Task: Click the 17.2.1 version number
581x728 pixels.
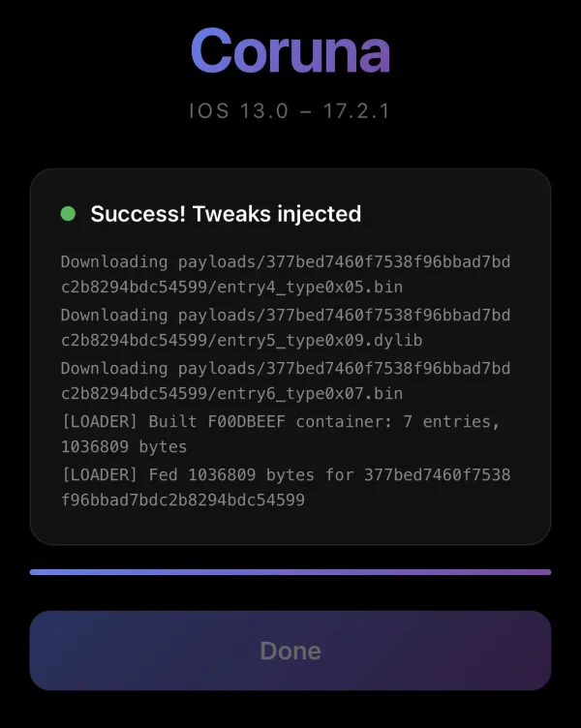Action: point(356,110)
